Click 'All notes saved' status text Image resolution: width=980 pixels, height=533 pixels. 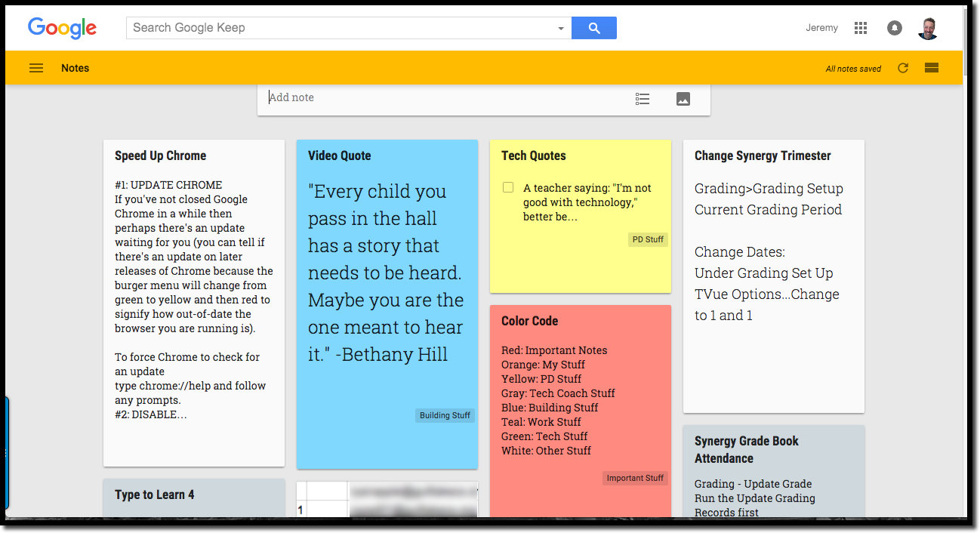(853, 69)
